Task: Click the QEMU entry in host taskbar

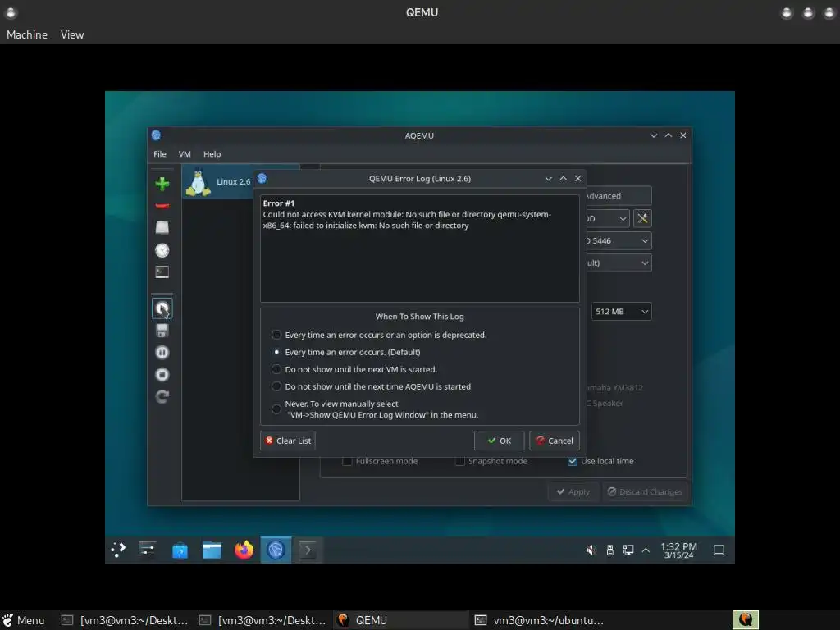Action: 400,620
